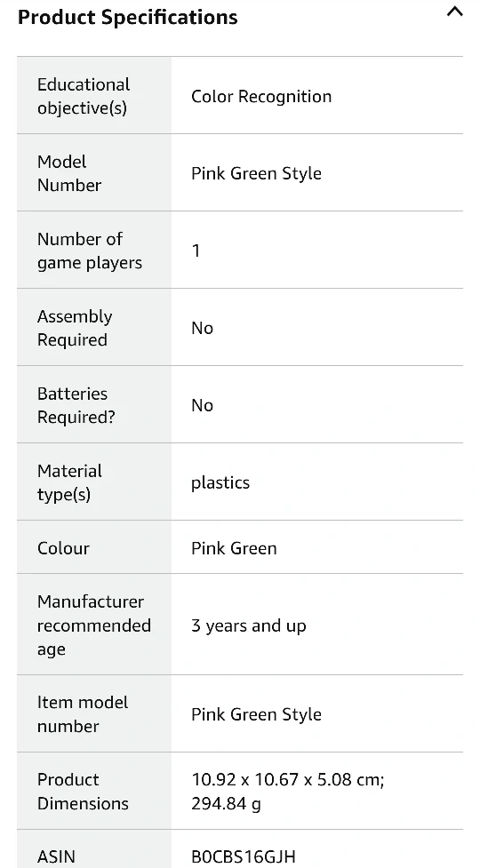Click the Color Recognition value
This screenshot has width=480, height=868.
pos(261,96)
